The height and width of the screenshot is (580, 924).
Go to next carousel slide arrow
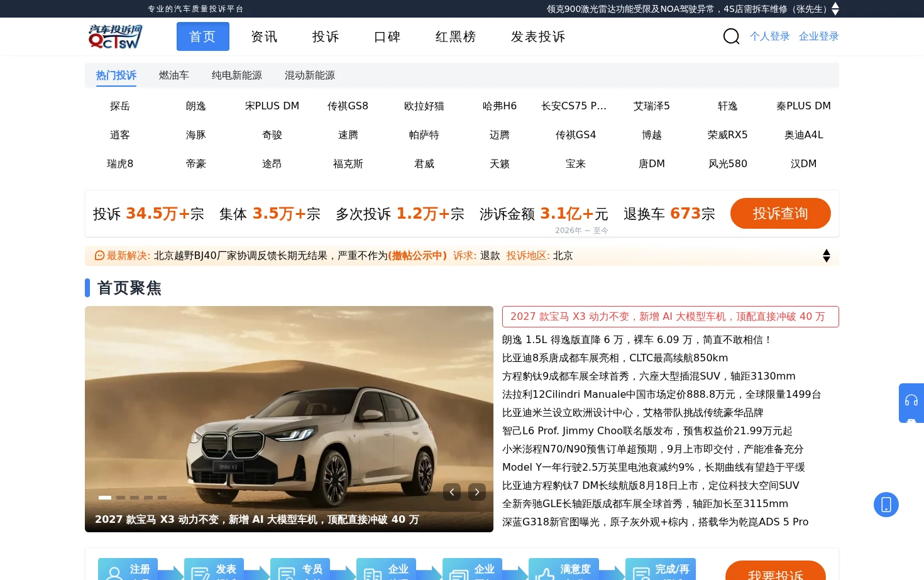pos(477,492)
